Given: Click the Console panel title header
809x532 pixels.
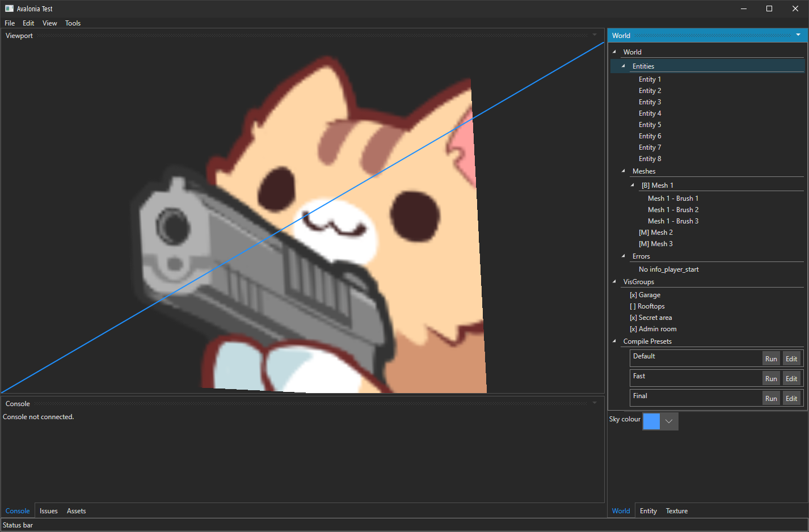Looking at the screenshot, I should [x=18, y=404].
